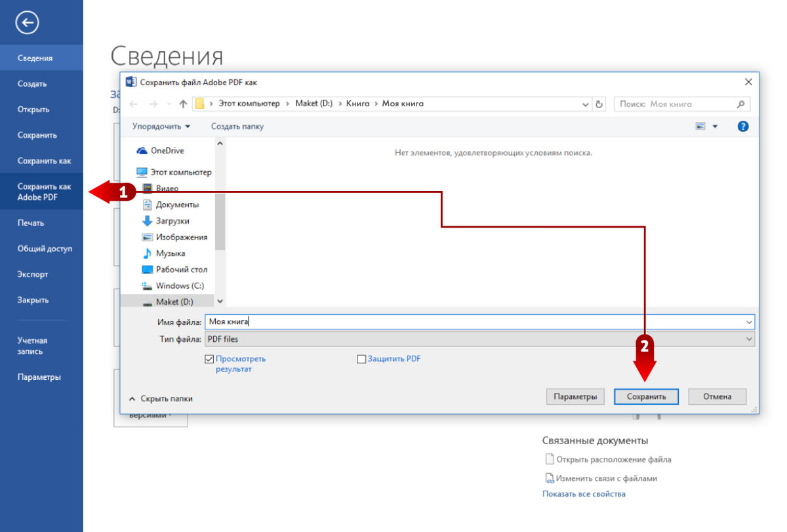The width and height of the screenshot is (787, 532).
Task: Select Этот компьютер in navigation pane
Action: tap(174, 172)
